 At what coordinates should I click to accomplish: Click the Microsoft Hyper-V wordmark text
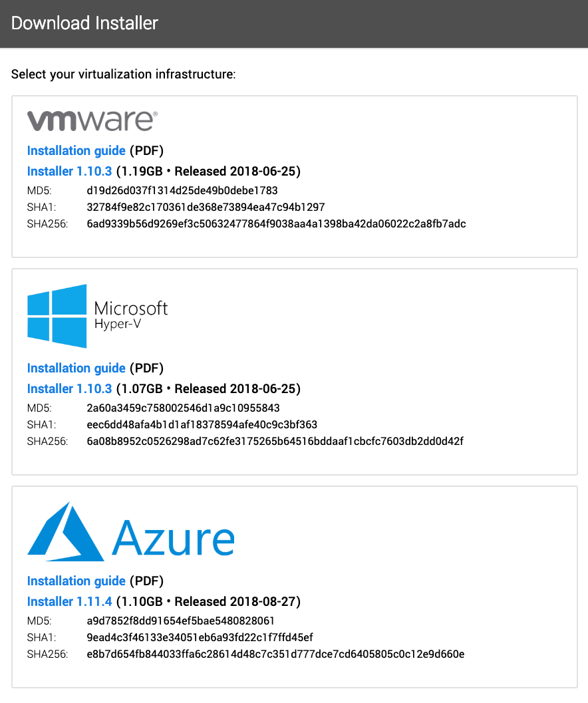(131, 315)
